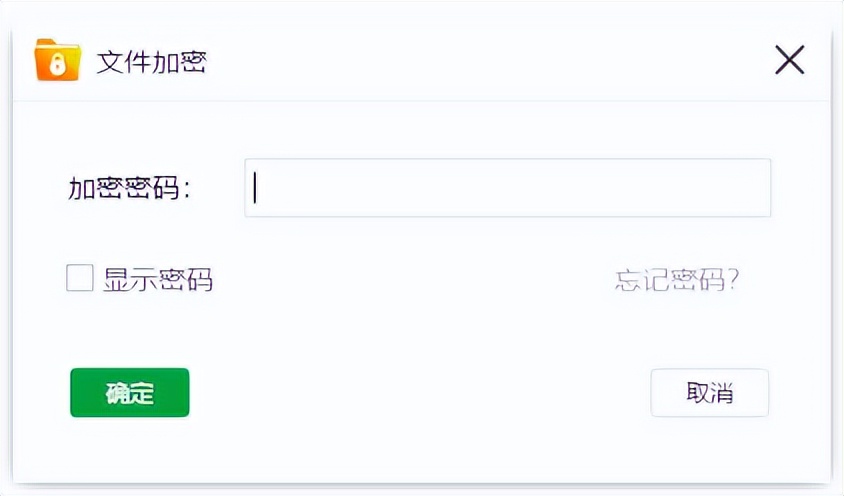Click the empty title bar area beside 文件加密

tap(484, 62)
